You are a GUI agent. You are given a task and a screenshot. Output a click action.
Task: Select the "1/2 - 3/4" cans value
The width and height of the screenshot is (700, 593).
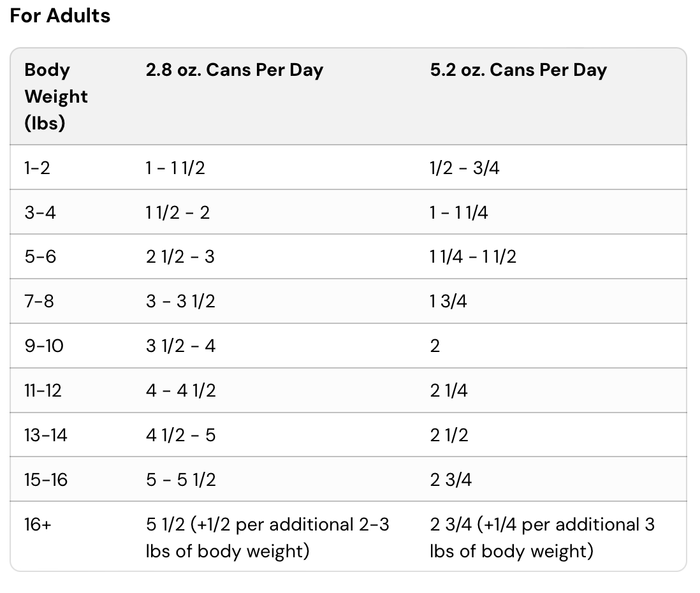pos(465,168)
